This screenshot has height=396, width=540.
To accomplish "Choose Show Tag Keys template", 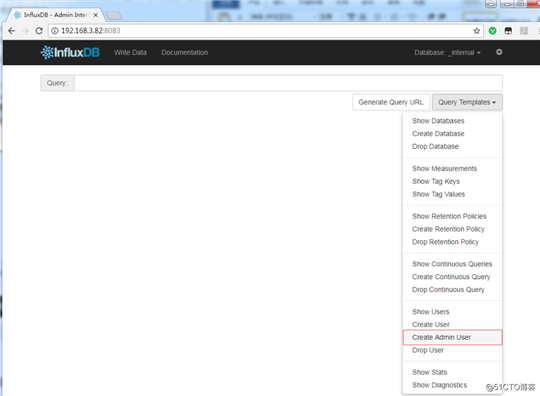I will coord(436,181).
